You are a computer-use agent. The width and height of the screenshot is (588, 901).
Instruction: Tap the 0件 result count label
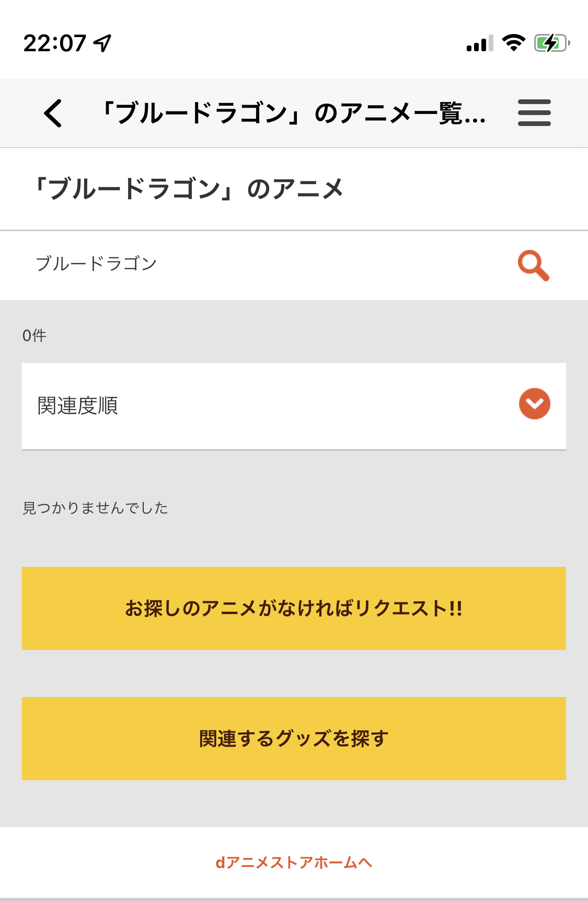[34, 336]
